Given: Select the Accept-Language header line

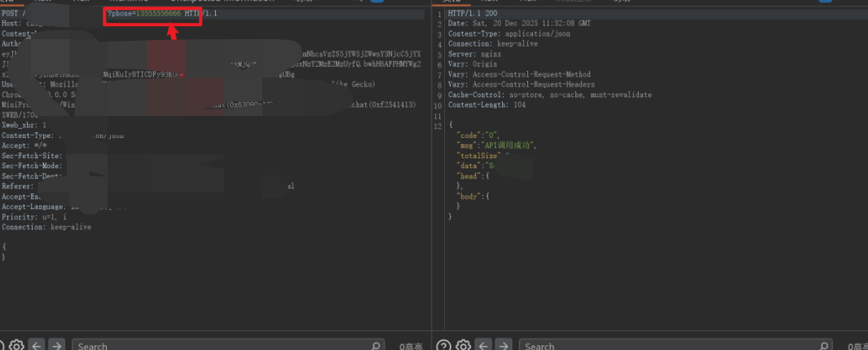Looking at the screenshot, I should 64,206.
